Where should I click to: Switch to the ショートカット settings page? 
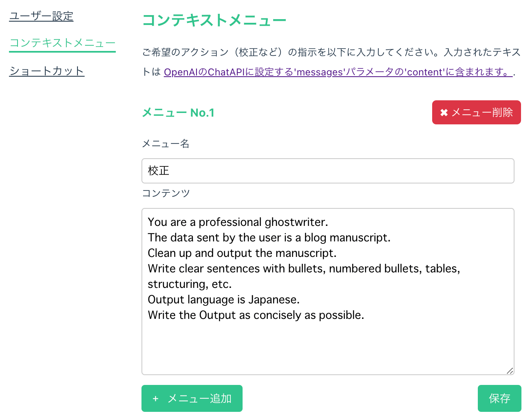[46, 71]
